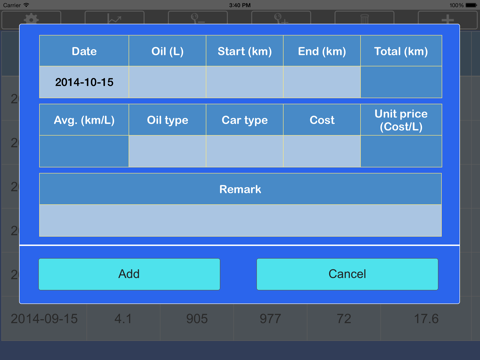
Task: Tap the Unit price (Cost/L) header
Action: (401, 120)
